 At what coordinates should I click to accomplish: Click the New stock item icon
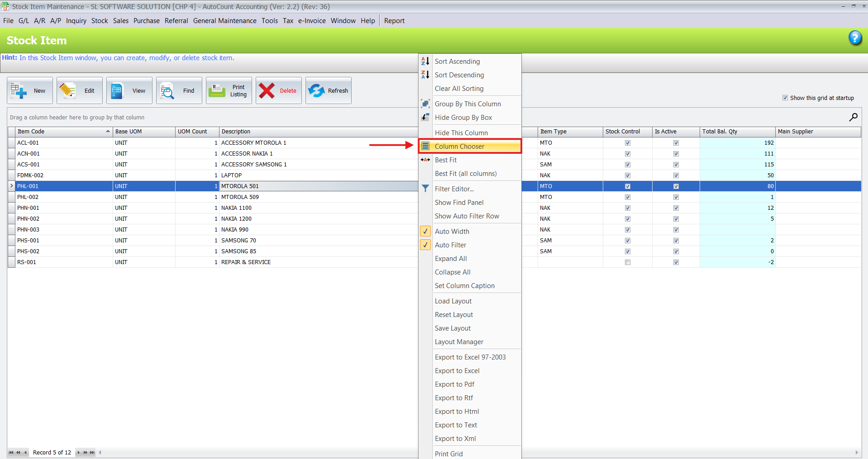coord(19,91)
